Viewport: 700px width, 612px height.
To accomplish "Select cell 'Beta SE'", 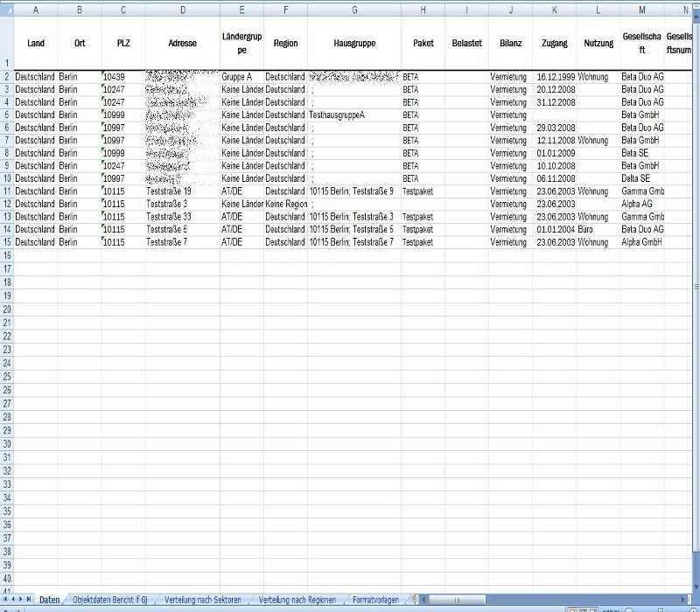I will pos(642,153).
